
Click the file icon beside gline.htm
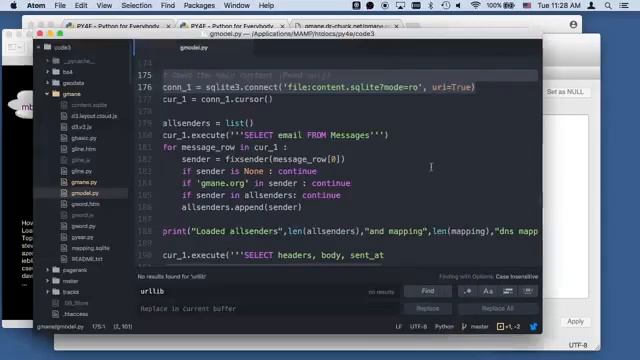point(64,149)
